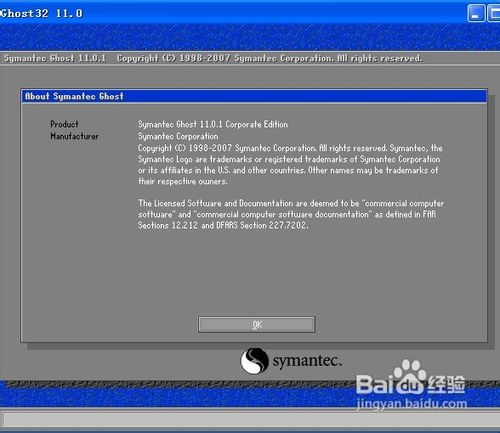Click the About Symantec Ghost dialog title bar
The width and height of the screenshot is (500, 433).
[x=254, y=96]
